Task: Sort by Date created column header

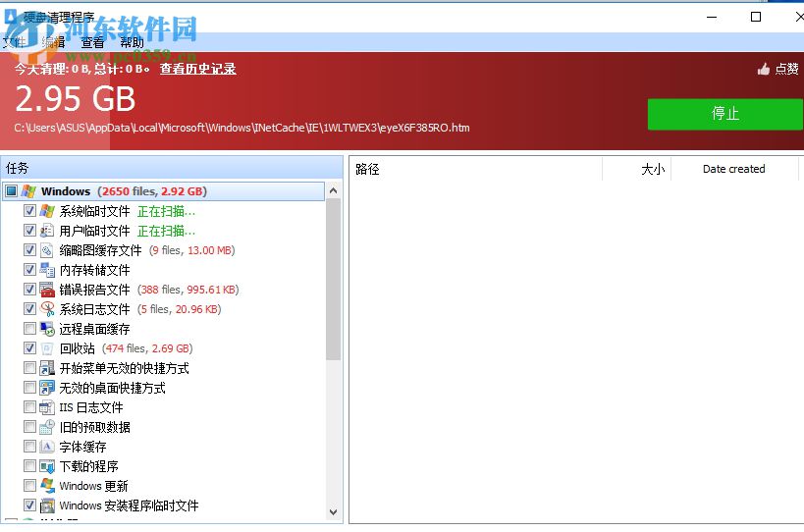Action: tap(734, 169)
